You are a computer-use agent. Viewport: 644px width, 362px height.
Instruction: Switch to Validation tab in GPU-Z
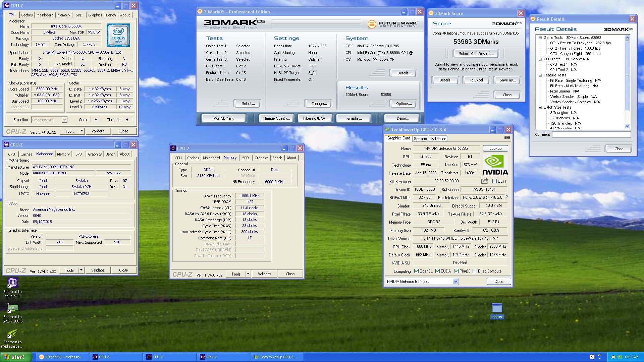coord(438,139)
